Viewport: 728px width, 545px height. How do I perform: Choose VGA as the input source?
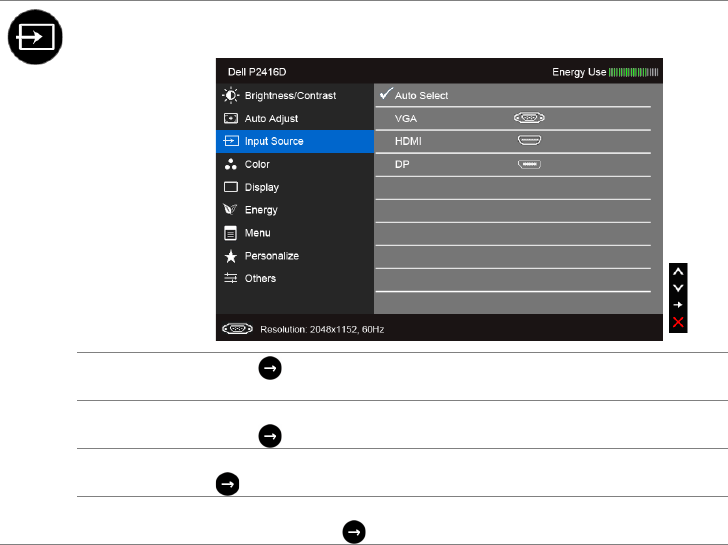coord(513,118)
